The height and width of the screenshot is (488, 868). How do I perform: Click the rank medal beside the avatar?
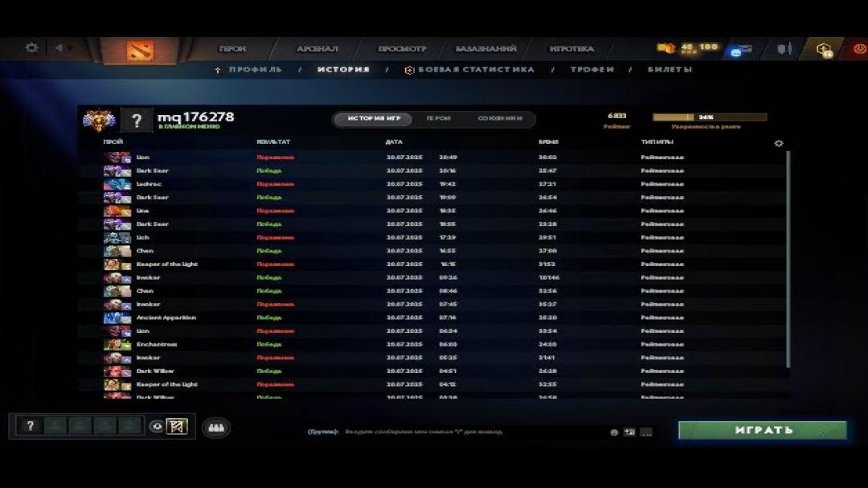click(99, 121)
